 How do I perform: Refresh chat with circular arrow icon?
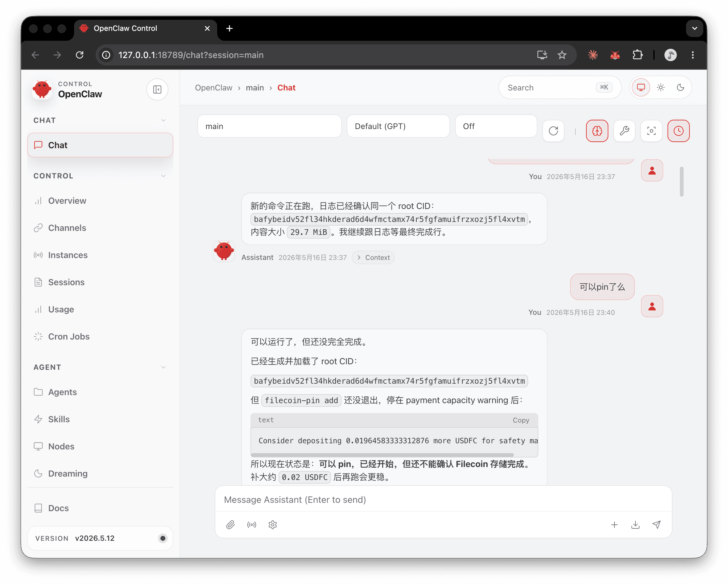tap(553, 131)
